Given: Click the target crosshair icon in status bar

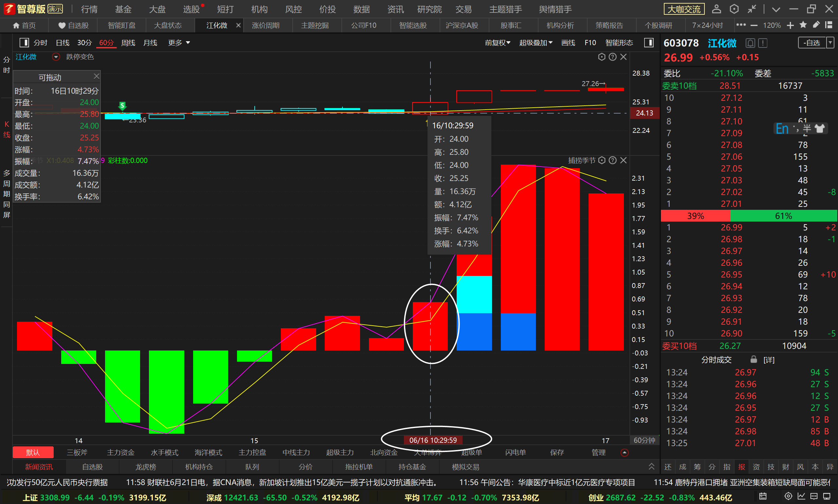Looking at the screenshot, I should pyautogui.click(x=788, y=496).
